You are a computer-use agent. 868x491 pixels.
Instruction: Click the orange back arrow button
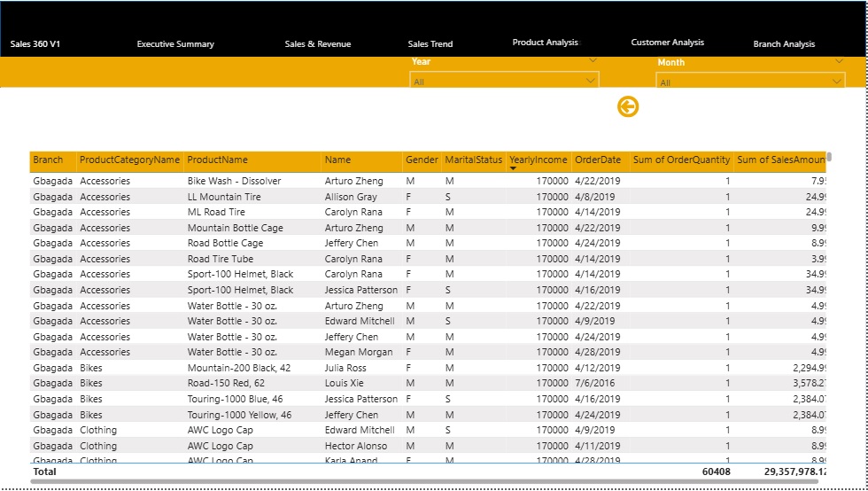(x=628, y=107)
